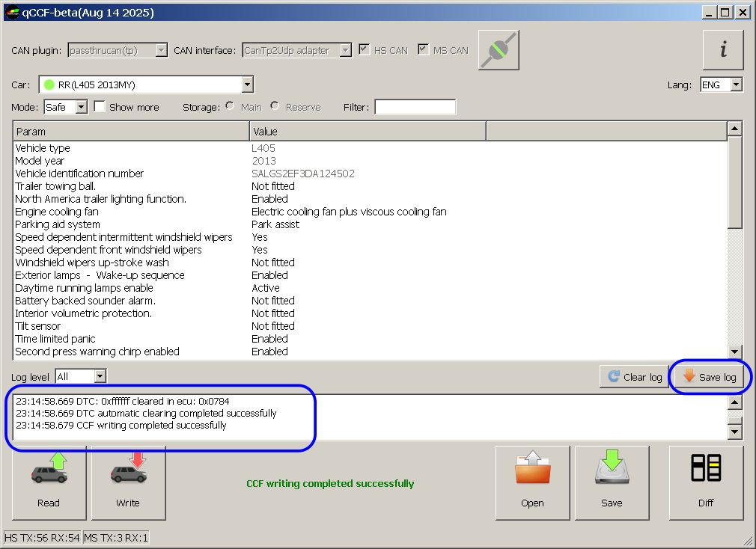Click the Save log button

(x=710, y=376)
